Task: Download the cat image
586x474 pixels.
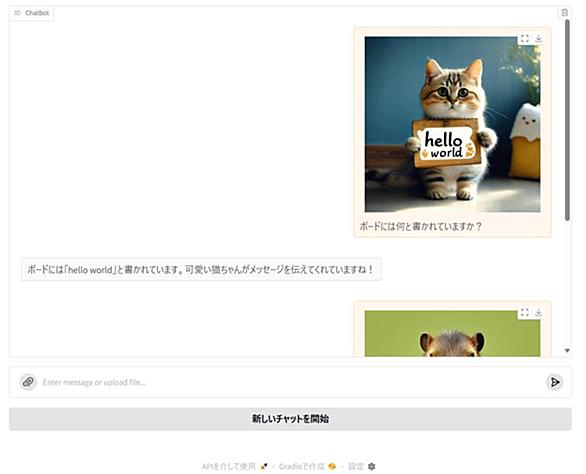Action: coord(539,39)
